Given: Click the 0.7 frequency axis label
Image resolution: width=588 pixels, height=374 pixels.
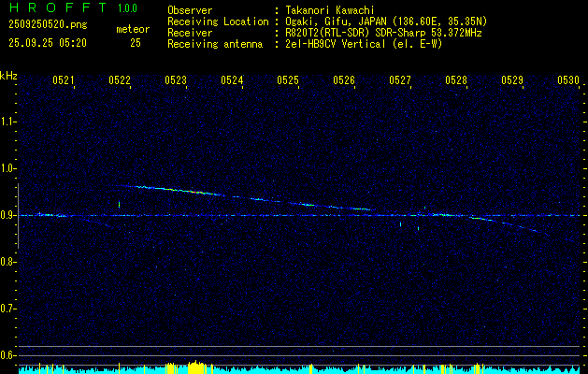Looking at the screenshot, I should pyautogui.click(x=7, y=309).
